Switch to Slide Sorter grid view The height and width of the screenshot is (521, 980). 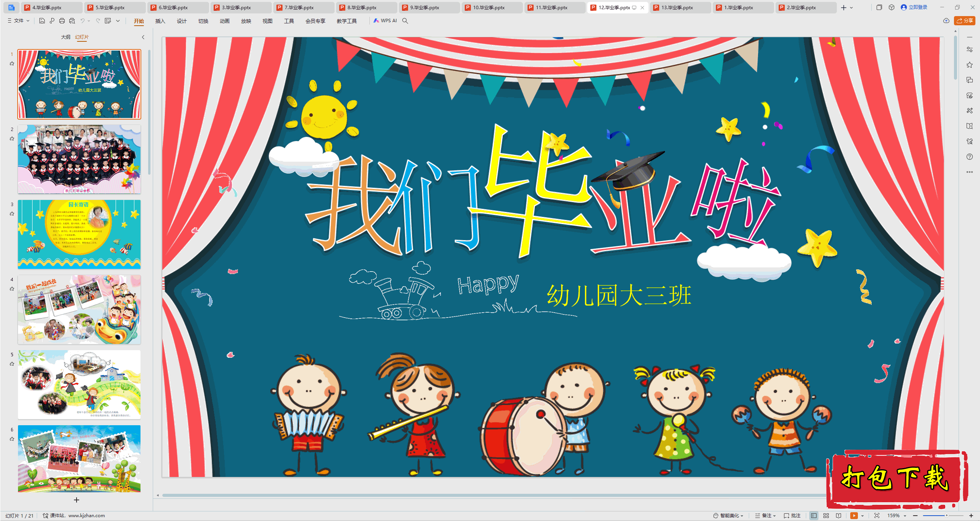[826, 516]
